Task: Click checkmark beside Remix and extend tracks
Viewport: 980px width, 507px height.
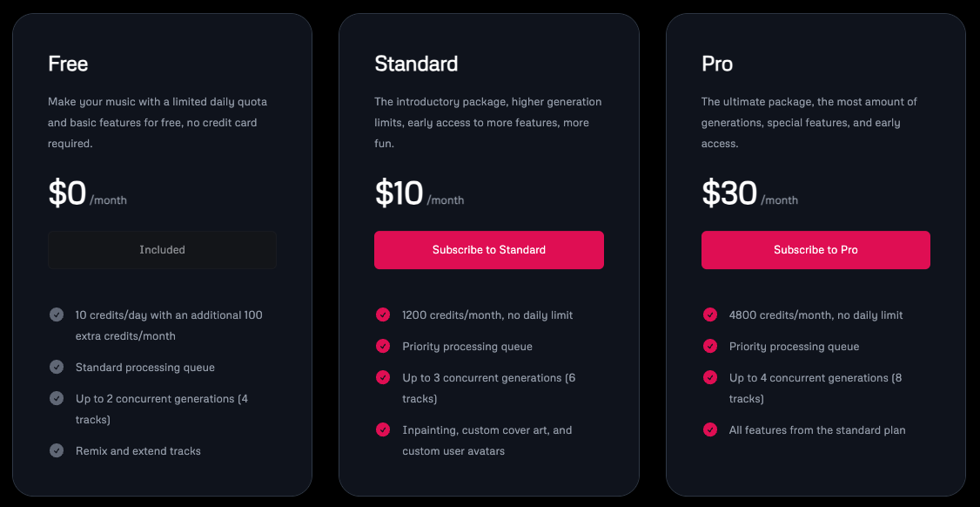Action: [x=57, y=450]
